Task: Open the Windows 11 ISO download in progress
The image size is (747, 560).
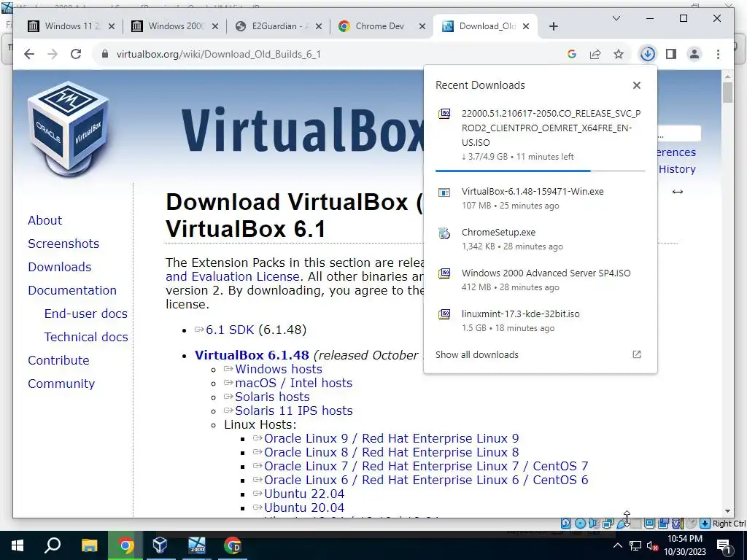Action: coord(541,135)
